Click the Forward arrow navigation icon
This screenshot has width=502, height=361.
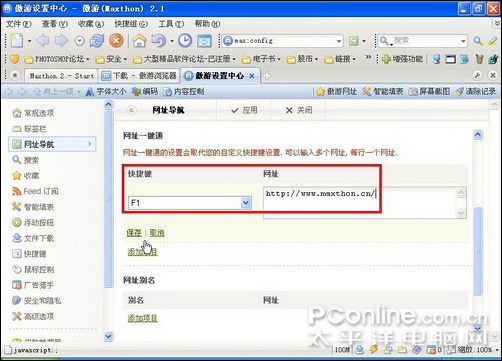pos(61,41)
